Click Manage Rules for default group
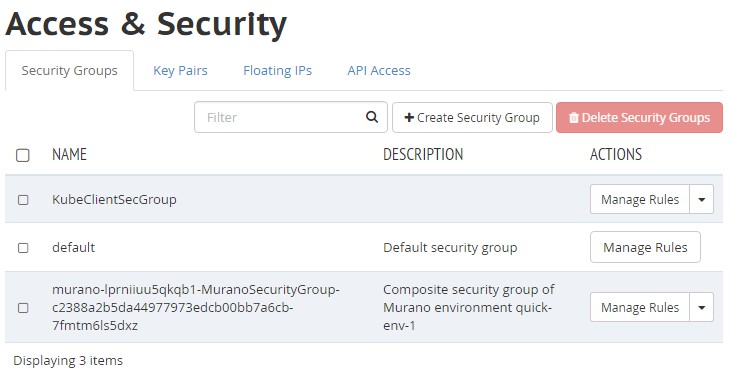Screen dimensions: 732x377 tap(645, 247)
